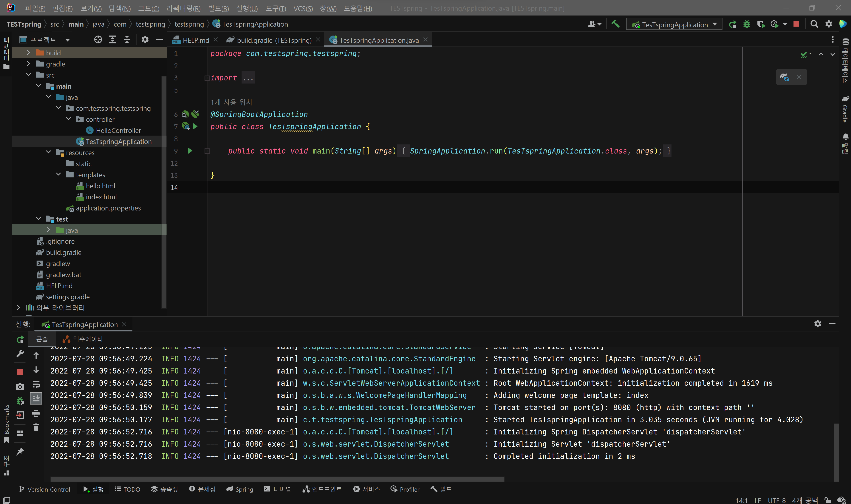
Task: Open Search Everywhere magnifier icon
Action: (x=814, y=24)
